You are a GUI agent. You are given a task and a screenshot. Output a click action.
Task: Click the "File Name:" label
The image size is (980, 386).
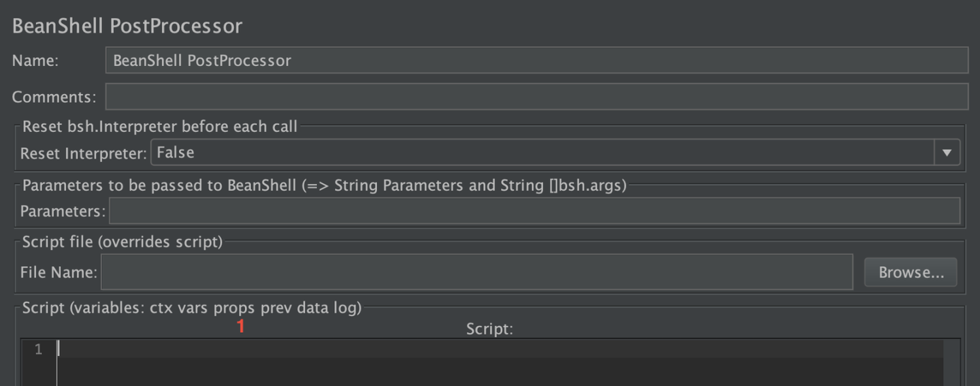59,272
